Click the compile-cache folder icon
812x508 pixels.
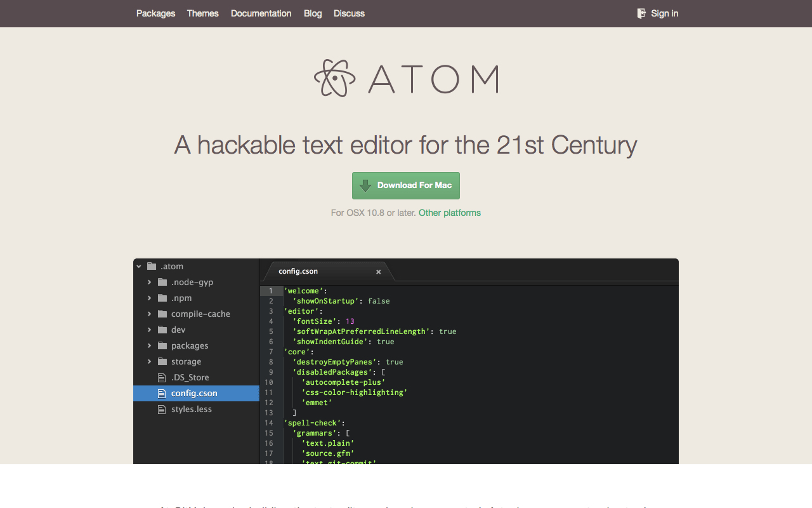(162, 314)
